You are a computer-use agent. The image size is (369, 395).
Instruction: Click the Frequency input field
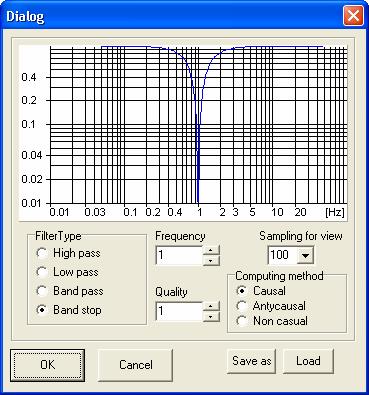[179, 255]
